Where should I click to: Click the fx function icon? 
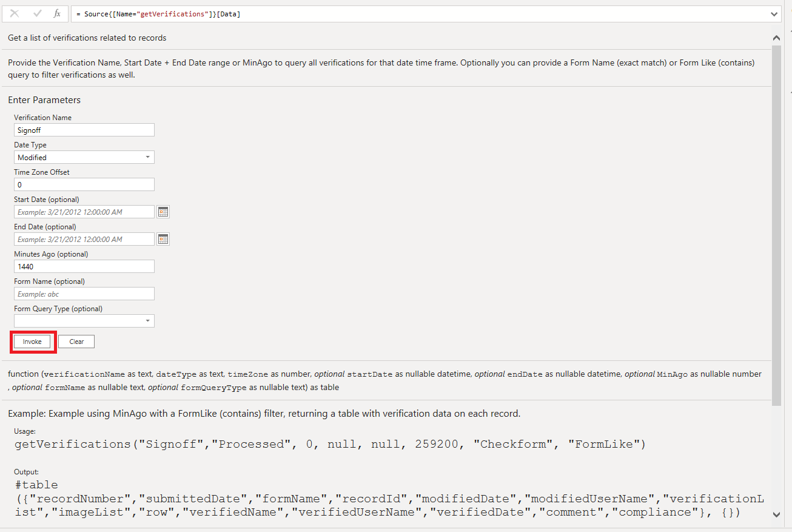(57, 13)
